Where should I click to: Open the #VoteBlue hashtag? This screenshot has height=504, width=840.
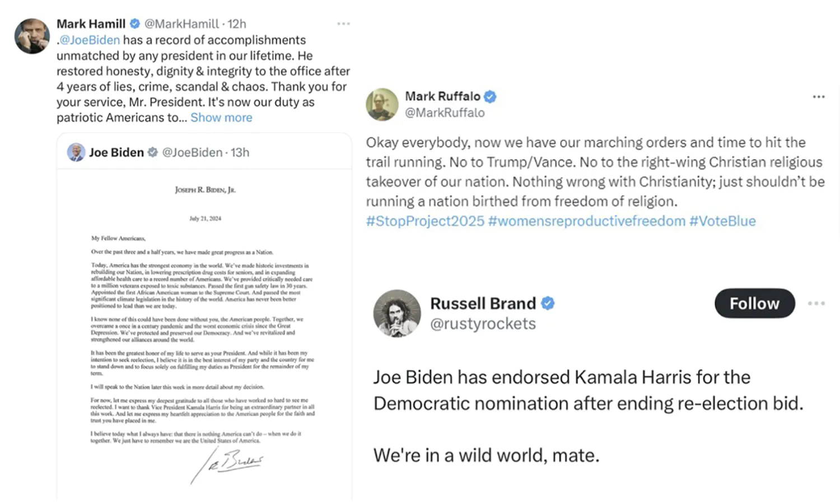click(722, 221)
